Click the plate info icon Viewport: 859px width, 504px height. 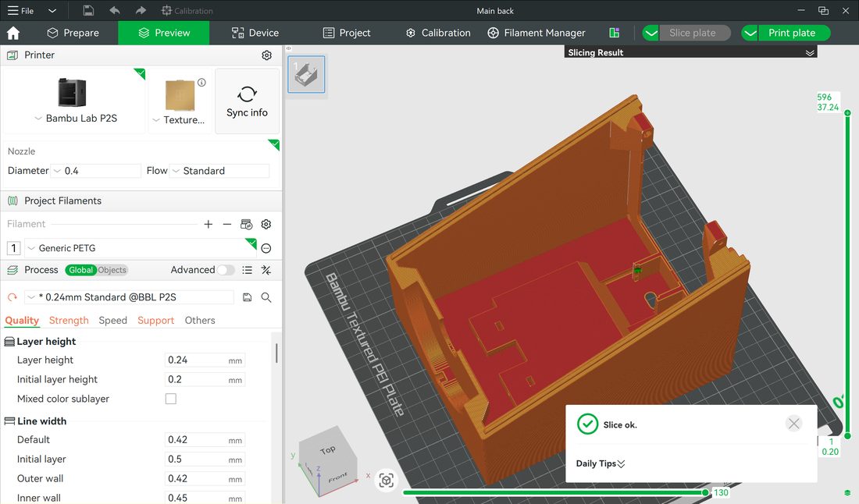pyautogui.click(x=201, y=83)
